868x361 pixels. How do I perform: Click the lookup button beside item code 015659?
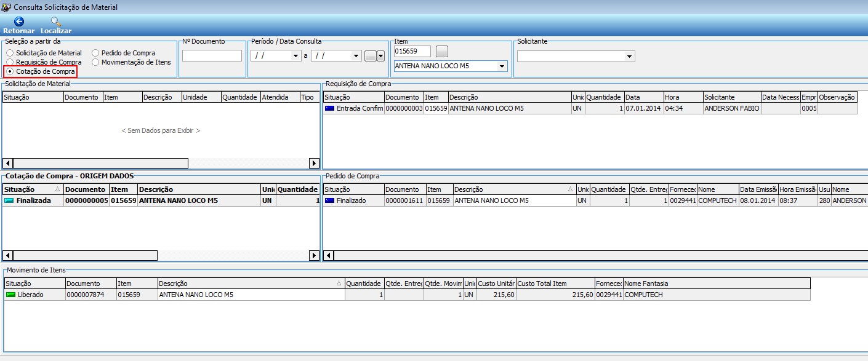[x=442, y=51]
